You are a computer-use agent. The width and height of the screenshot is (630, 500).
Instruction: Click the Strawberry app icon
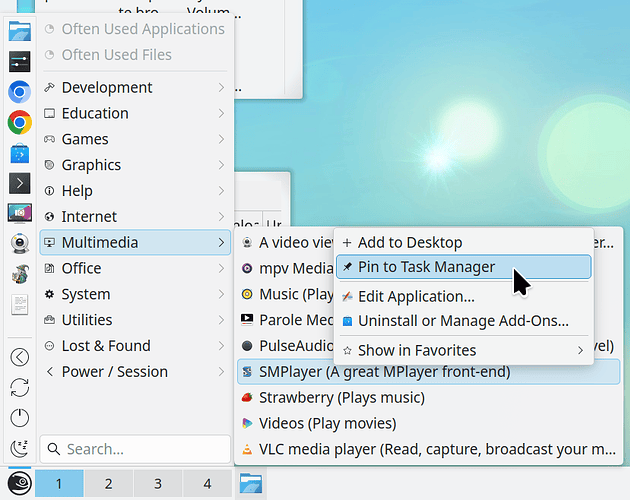[x=247, y=398]
